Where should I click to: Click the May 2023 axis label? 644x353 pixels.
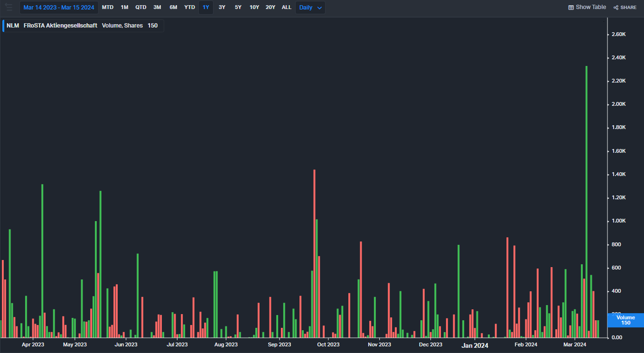coord(75,344)
